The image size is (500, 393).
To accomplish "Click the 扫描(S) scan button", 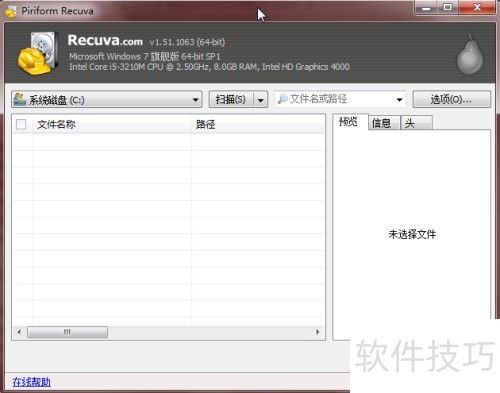I will click(231, 99).
